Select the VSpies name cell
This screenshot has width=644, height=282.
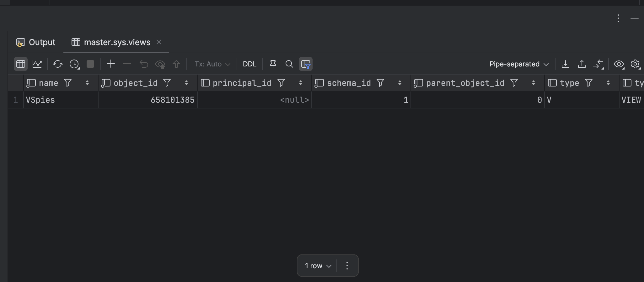pyautogui.click(x=60, y=100)
